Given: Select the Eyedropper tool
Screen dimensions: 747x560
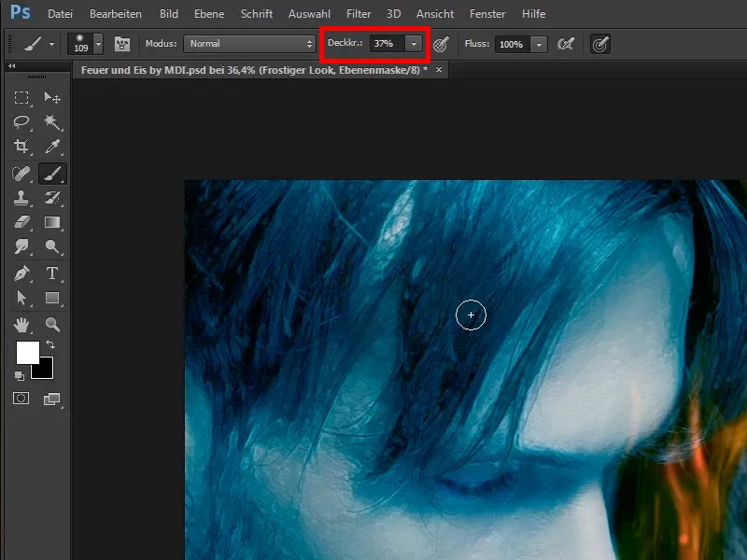Looking at the screenshot, I should (52, 147).
